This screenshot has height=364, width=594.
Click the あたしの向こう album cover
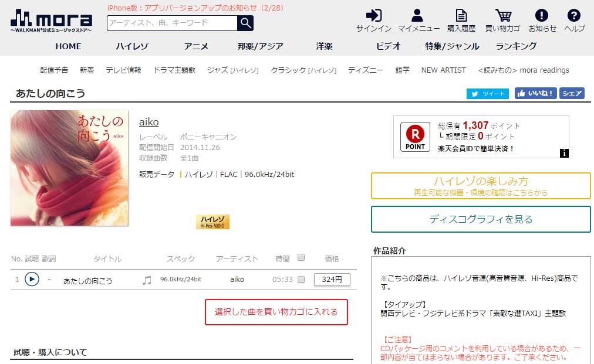[69, 168]
